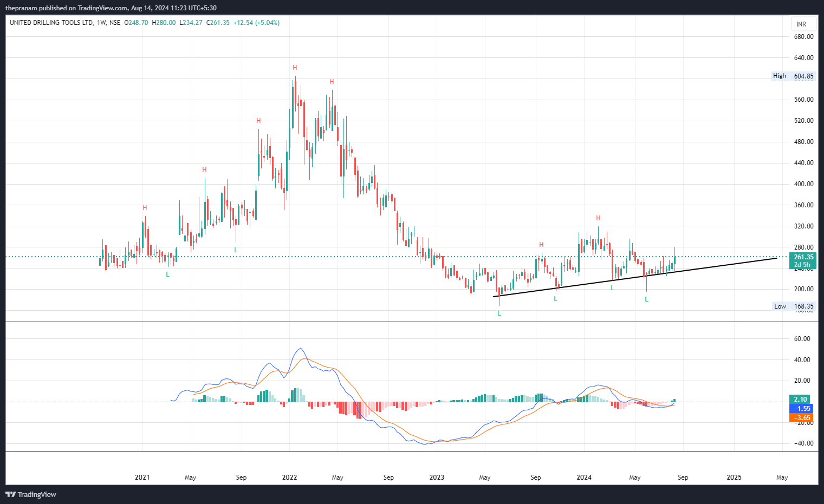Click the H marker above early 2024 high
This screenshot has height=504, width=824.
[598, 218]
